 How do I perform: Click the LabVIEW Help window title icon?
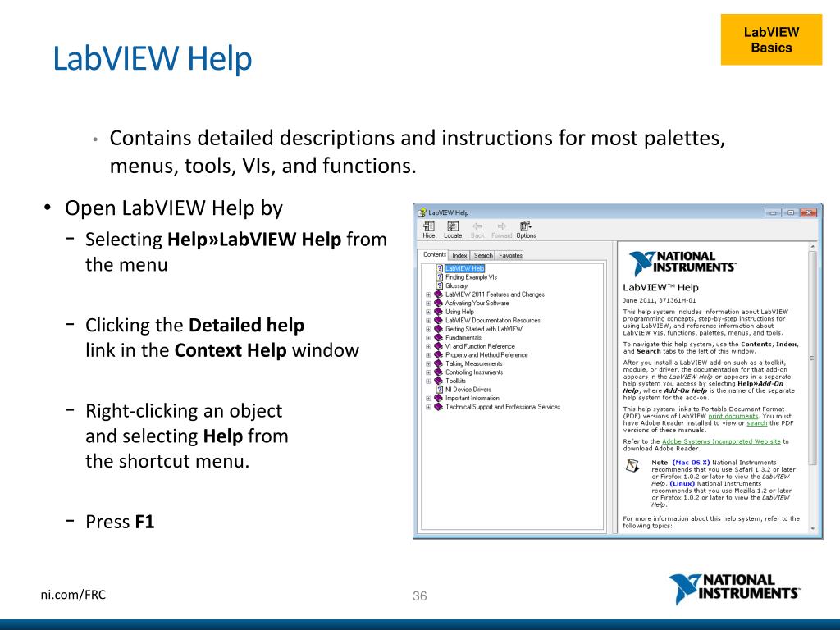[x=422, y=212]
